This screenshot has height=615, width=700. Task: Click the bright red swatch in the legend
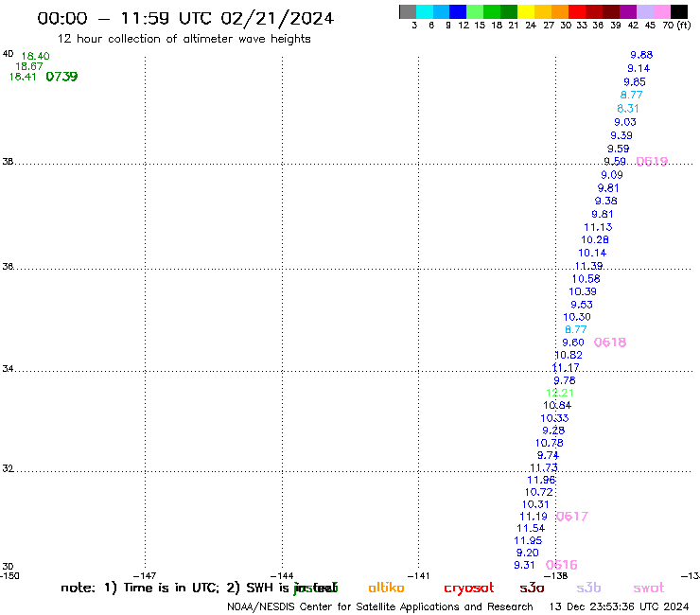pos(576,11)
